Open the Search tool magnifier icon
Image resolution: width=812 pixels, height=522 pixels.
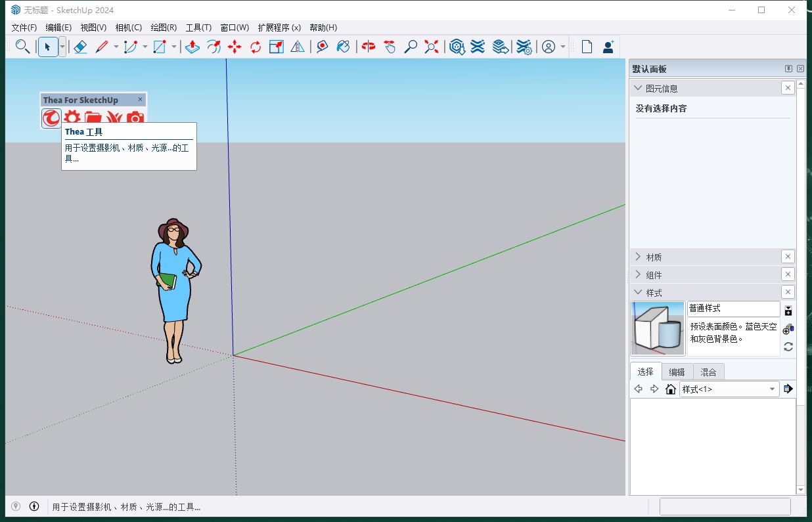tap(22, 47)
